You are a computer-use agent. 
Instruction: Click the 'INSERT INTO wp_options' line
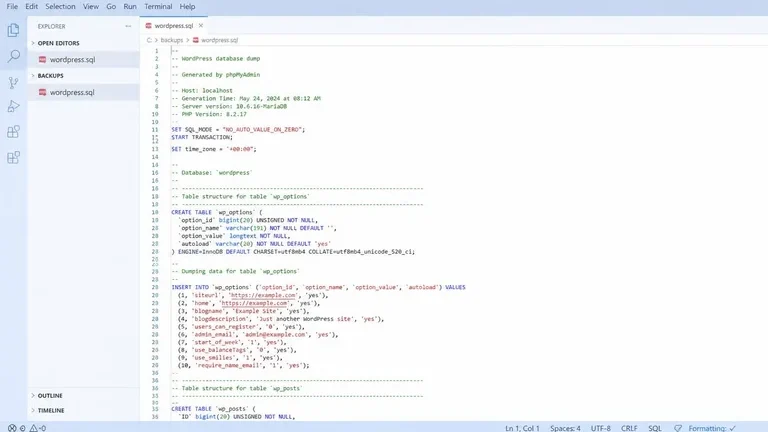[318, 287]
